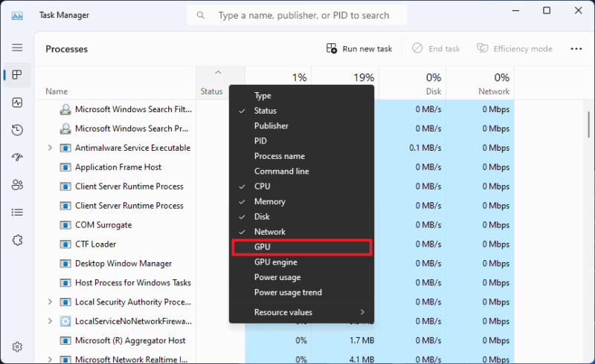
Task: Expand the Local Security Authority Process row
Action: (50, 302)
